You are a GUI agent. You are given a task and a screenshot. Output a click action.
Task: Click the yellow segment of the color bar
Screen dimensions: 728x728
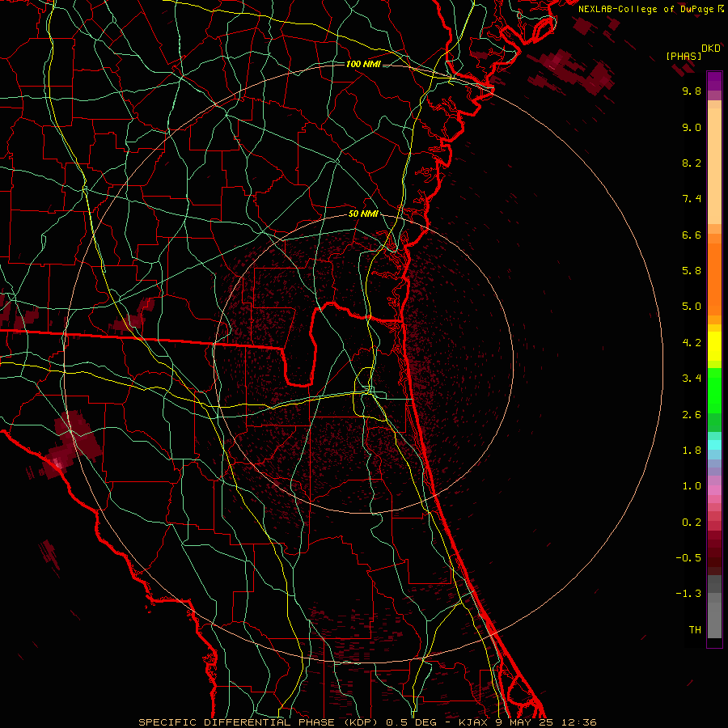(x=714, y=346)
